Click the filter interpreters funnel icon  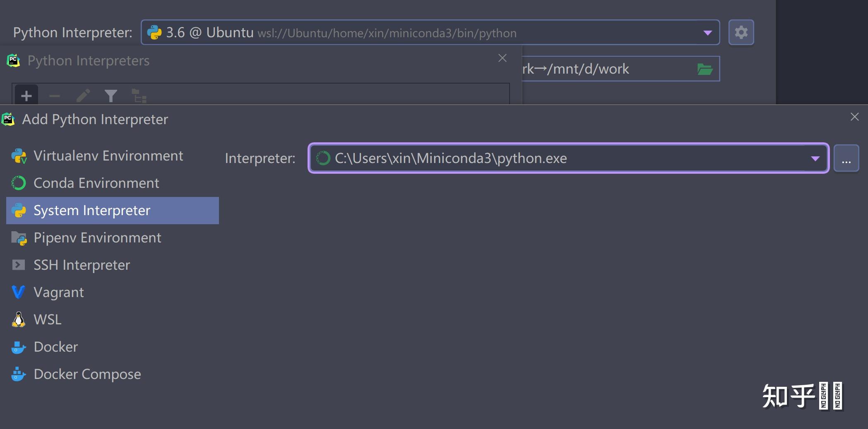[111, 96]
